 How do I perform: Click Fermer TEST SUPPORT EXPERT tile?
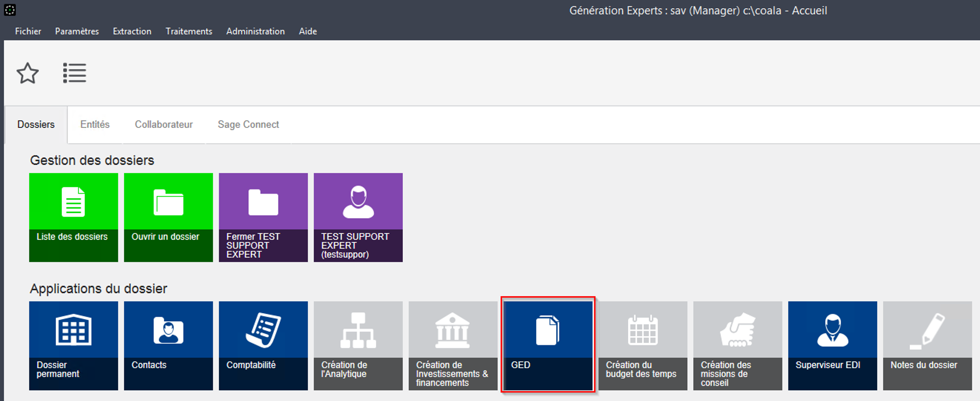(263, 217)
